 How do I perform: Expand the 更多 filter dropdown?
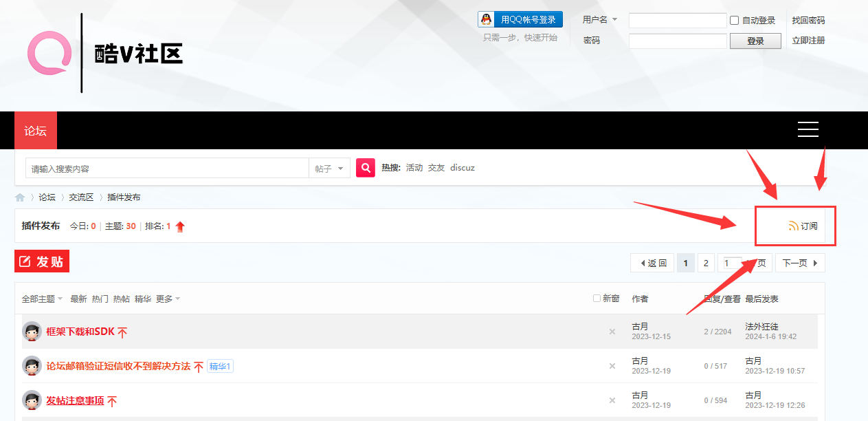tap(168, 299)
